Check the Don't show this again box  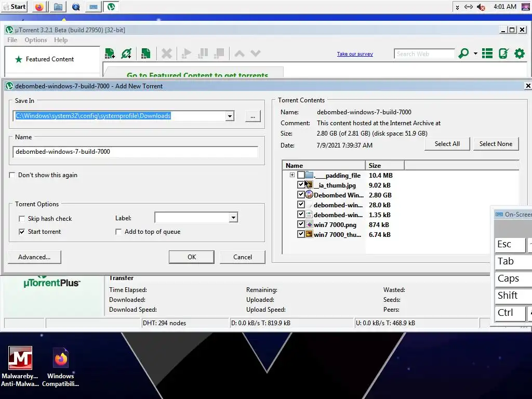click(12, 175)
